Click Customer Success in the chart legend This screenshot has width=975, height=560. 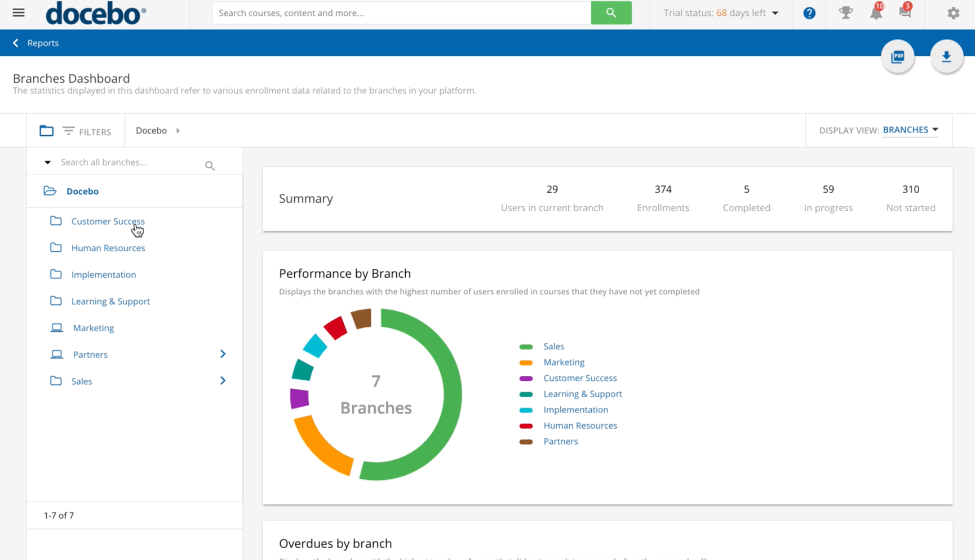point(580,378)
